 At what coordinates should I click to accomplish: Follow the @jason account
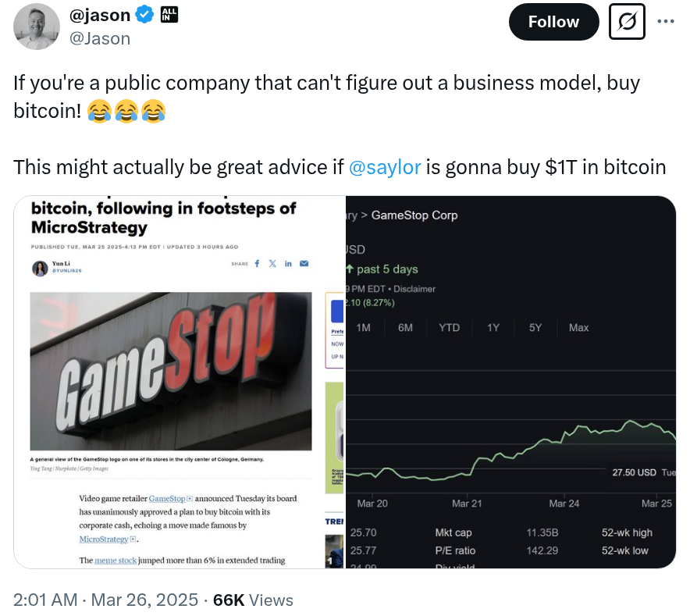tap(553, 22)
